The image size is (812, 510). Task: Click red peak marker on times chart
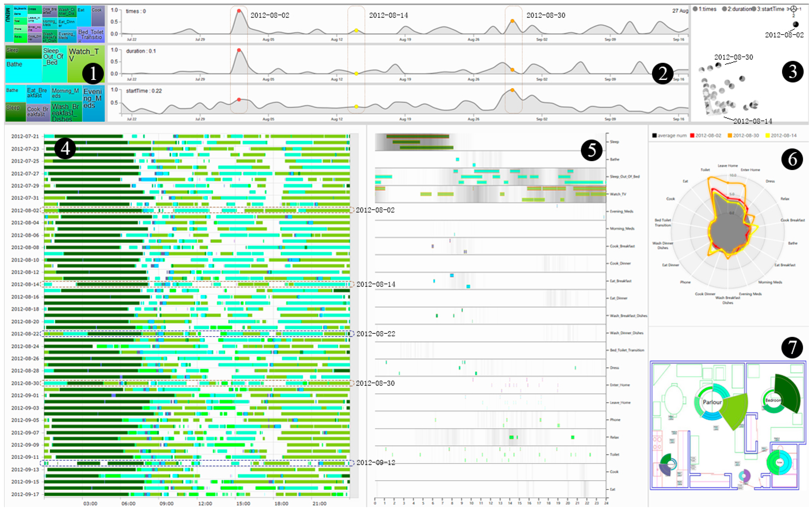[239, 11]
